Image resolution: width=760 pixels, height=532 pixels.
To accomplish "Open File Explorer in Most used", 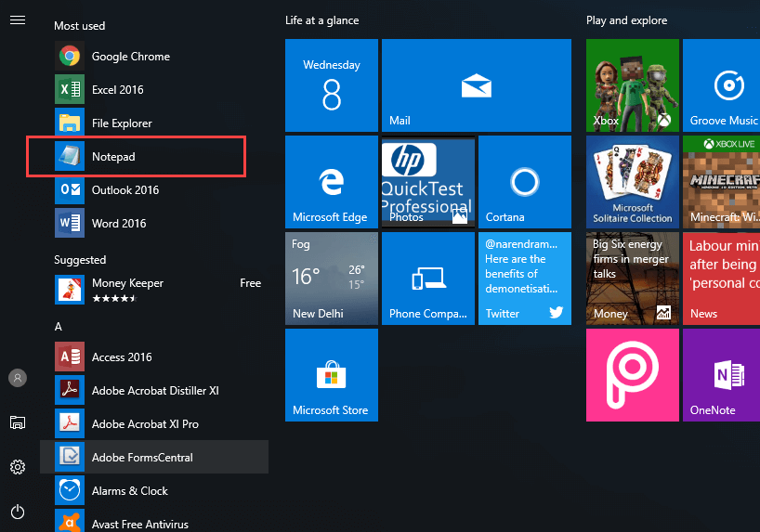I will 121,123.
